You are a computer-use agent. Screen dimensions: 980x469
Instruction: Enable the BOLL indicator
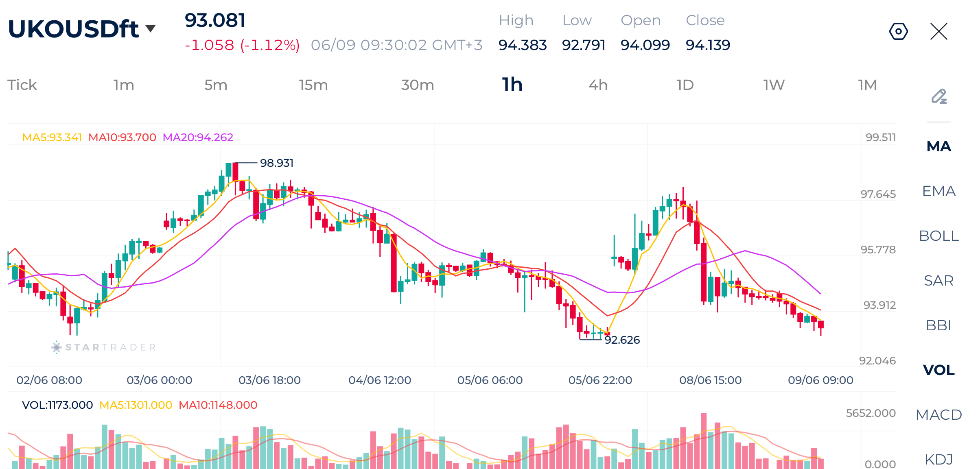[x=939, y=236]
